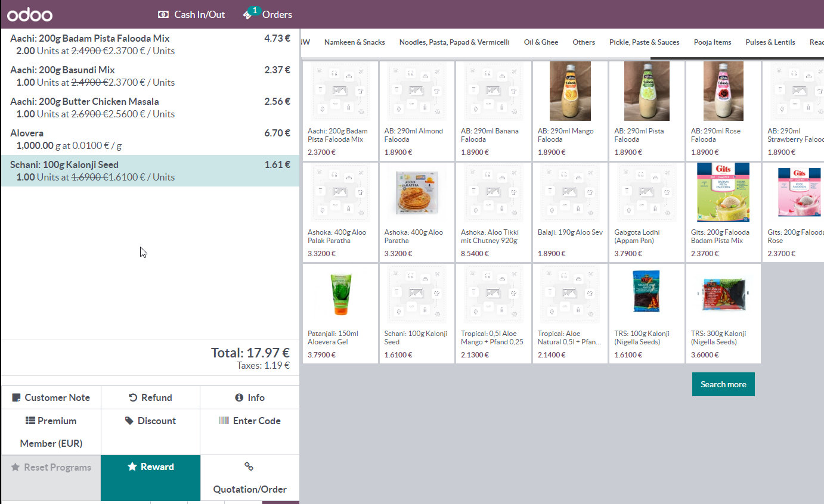The width and height of the screenshot is (824, 504).
Task: Add Gits 200g Falooda Badam Pista Mix
Action: tap(723, 212)
